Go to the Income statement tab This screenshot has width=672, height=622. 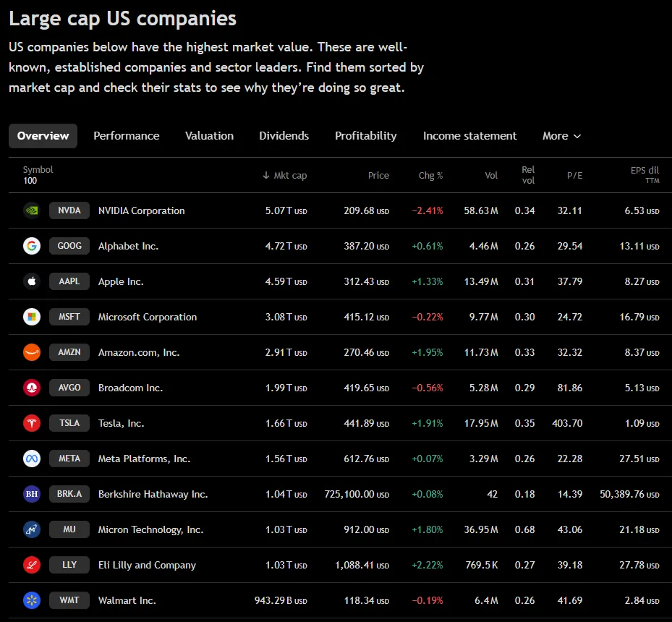pos(469,136)
